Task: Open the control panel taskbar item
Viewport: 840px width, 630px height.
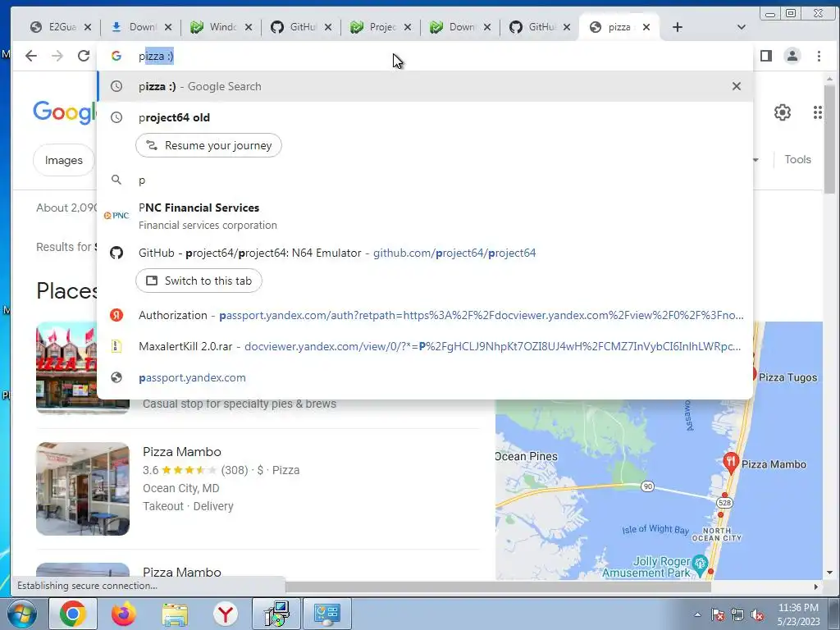Action: (x=327, y=614)
